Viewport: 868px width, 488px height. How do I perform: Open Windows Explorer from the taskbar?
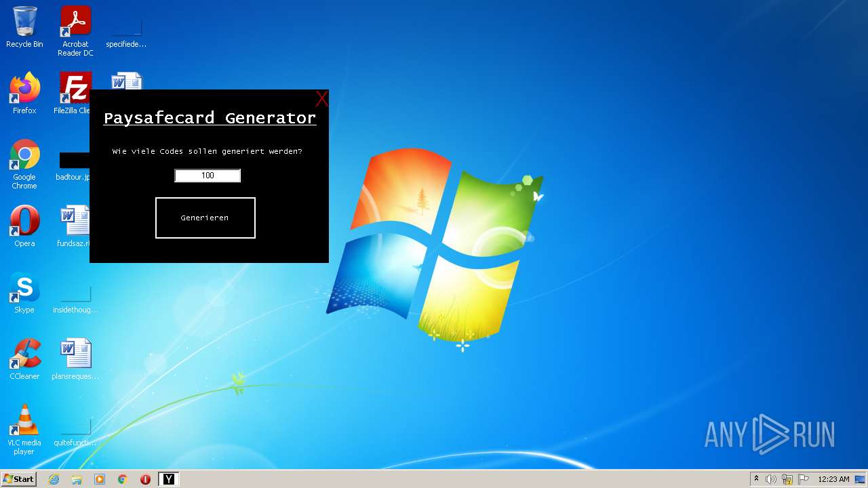coord(77,479)
